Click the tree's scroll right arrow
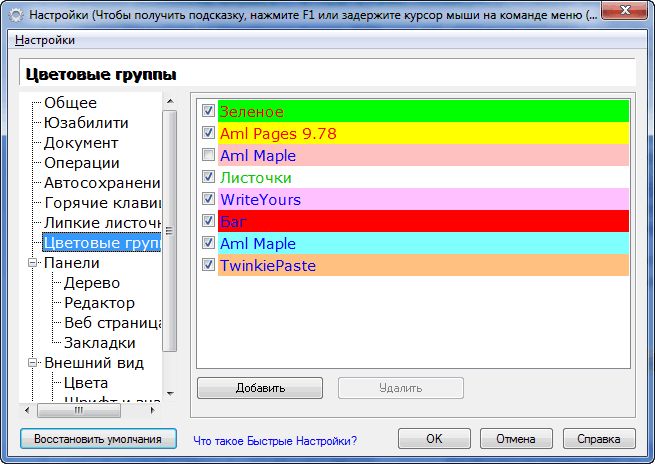The height and width of the screenshot is (464, 655). click(x=152, y=411)
